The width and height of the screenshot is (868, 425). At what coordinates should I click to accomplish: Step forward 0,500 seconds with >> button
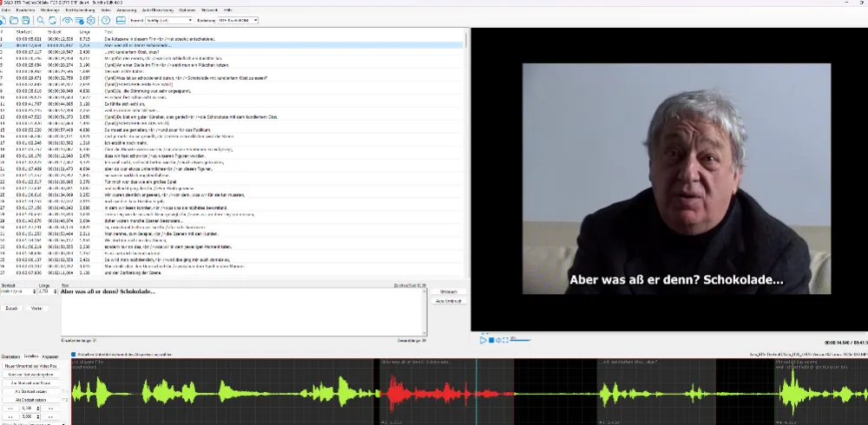50,409
